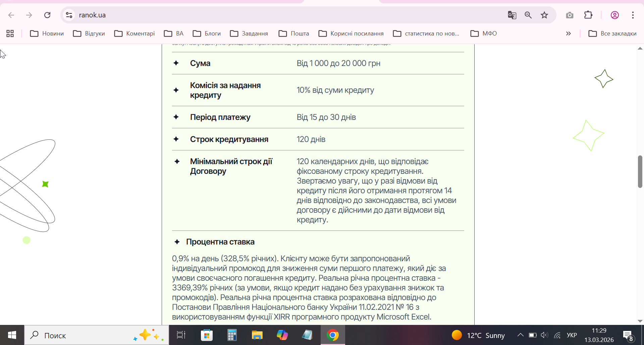Viewport: 644px width, 345px height.
Task: Open the zoom magnifier icon in address bar
Action: [528, 15]
